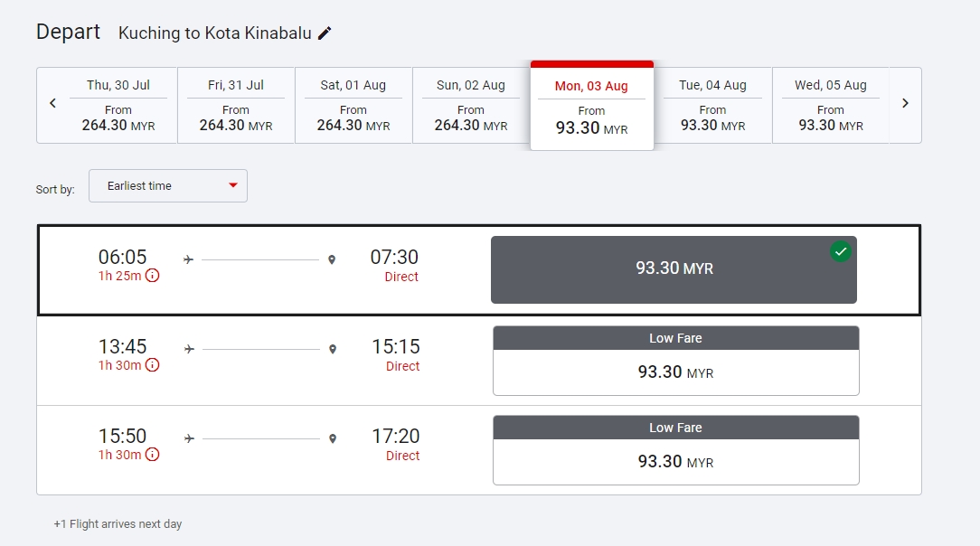This screenshot has height=546, width=980.
Task: Open the Earliest time sort dropdown
Action: [168, 185]
